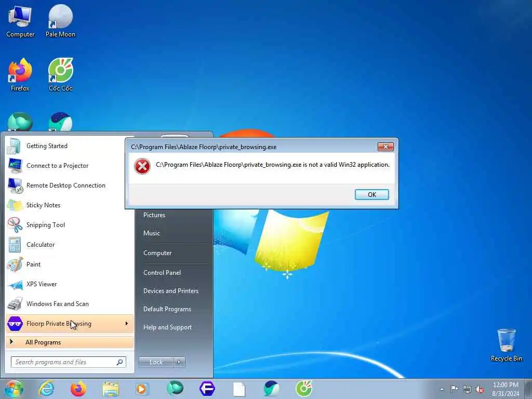The height and width of the screenshot is (399, 532).
Task: Open the Computer desktop icon
Action: [20, 21]
